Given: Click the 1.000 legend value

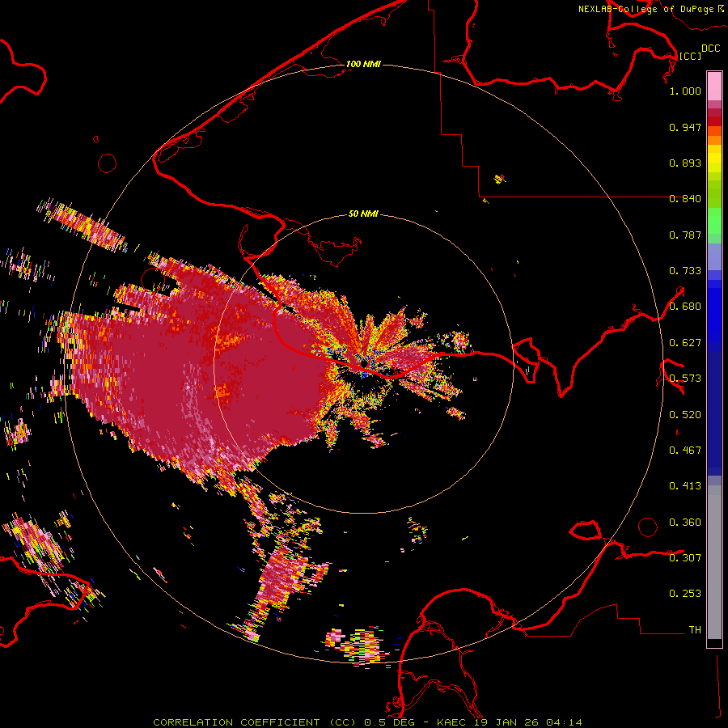Looking at the screenshot, I should click(685, 91).
